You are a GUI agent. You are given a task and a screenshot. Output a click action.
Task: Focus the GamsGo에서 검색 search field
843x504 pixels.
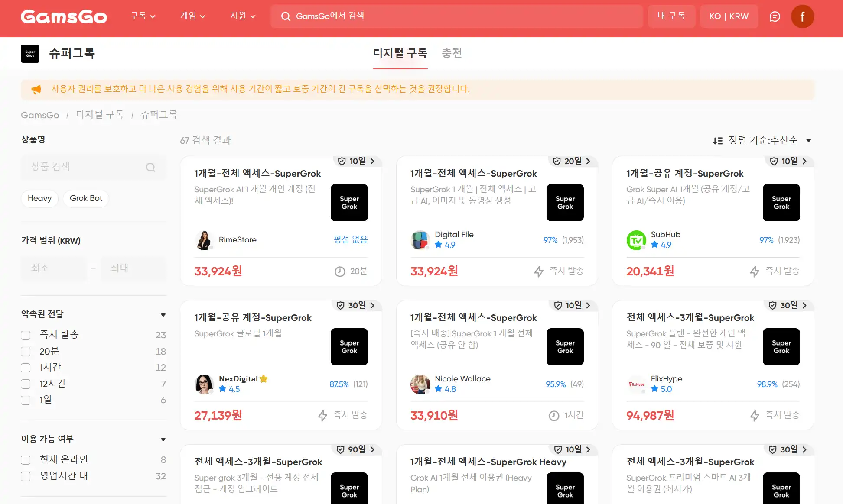[x=456, y=16]
